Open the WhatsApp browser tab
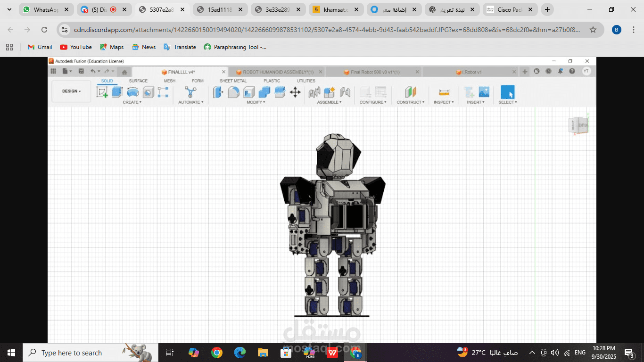644x362 pixels. pyautogui.click(x=45, y=9)
